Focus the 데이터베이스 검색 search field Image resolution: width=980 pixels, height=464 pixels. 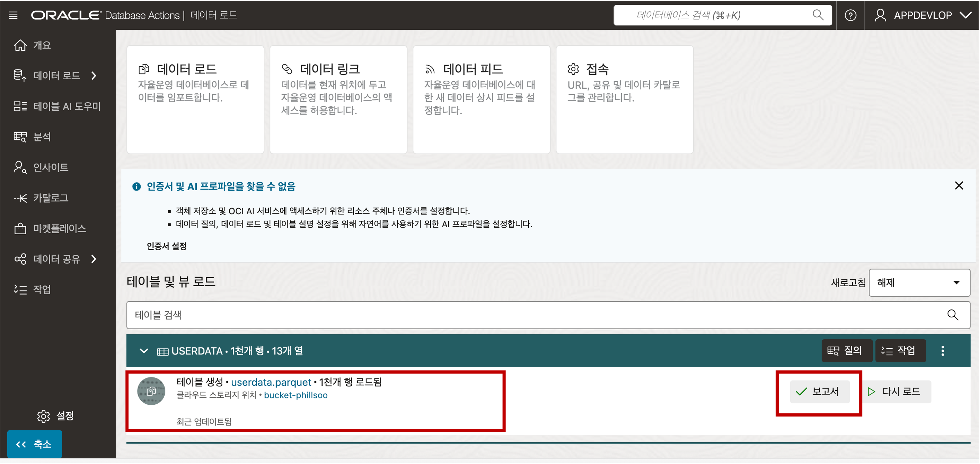(722, 15)
